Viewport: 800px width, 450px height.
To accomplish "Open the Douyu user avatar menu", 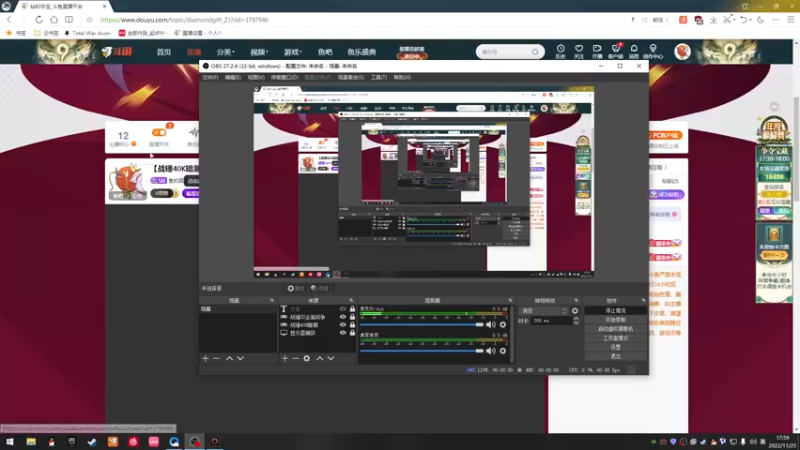I will pos(682,52).
